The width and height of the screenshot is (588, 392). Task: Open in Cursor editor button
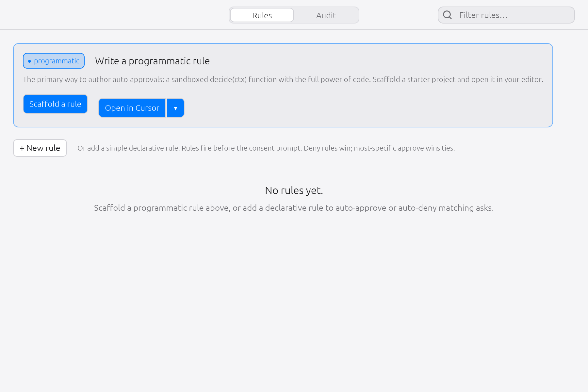[132, 108]
